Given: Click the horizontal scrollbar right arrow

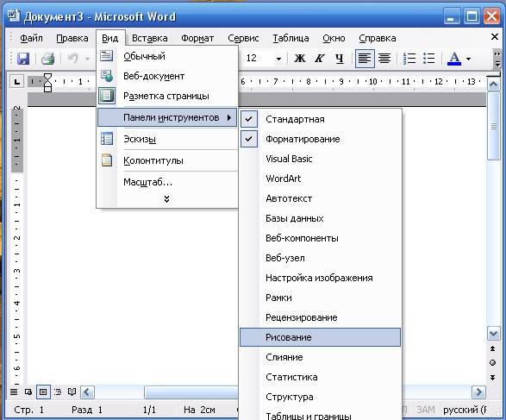Looking at the screenshot, I should click(478, 392).
